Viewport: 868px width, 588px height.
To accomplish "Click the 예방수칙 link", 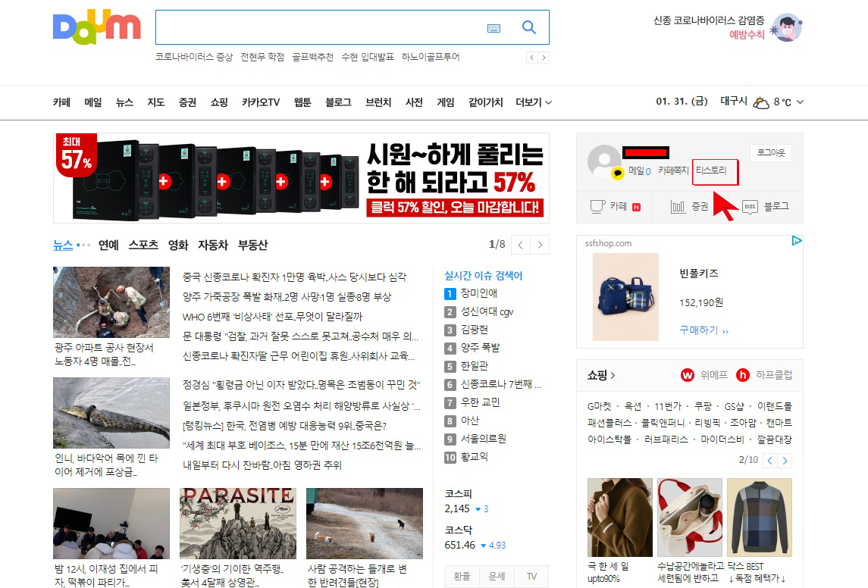I will coord(747,34).
